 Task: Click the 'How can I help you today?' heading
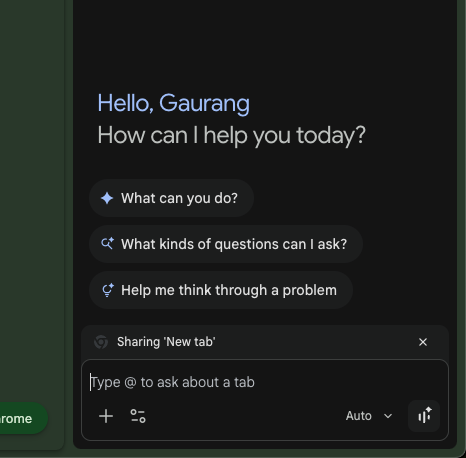232,135
